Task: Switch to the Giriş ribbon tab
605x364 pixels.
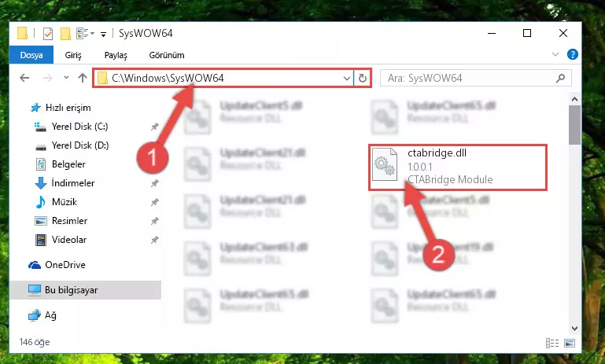Action: 73,55
